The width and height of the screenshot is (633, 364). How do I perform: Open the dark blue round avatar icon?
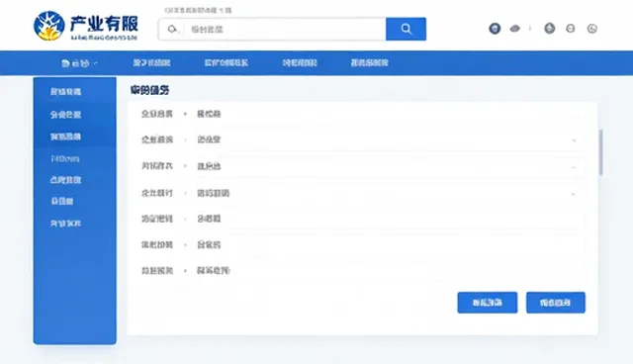495,29
